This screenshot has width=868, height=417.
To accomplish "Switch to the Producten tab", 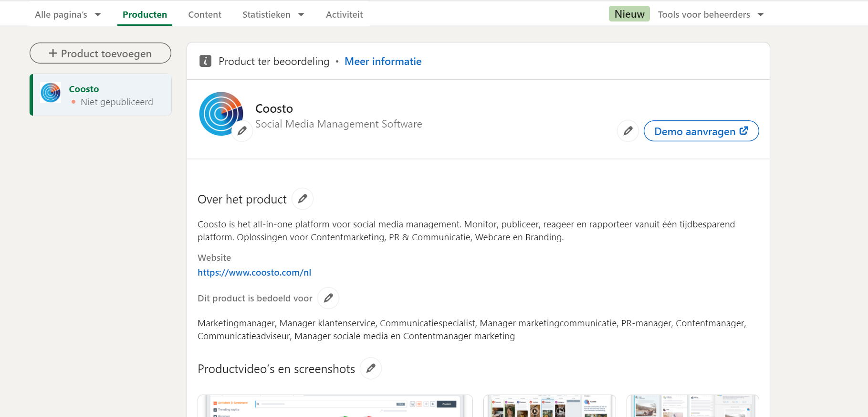I will pos(145,14).
